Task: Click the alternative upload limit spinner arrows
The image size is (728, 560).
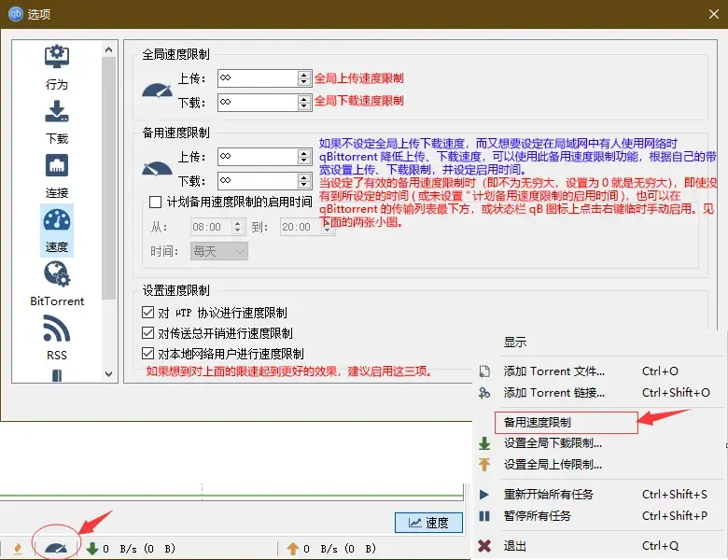Action: (x=303, y=157)
